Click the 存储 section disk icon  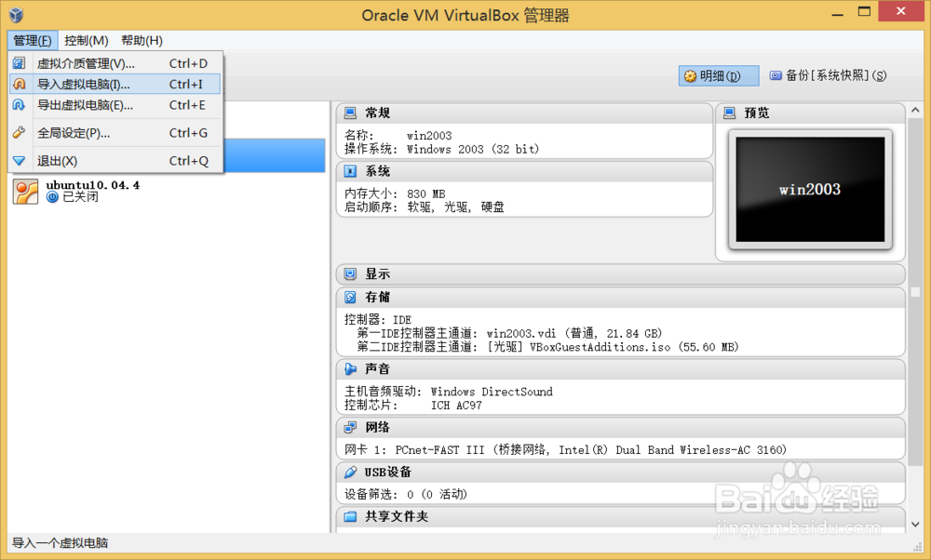pyautogui.click(x=350, y=297)
